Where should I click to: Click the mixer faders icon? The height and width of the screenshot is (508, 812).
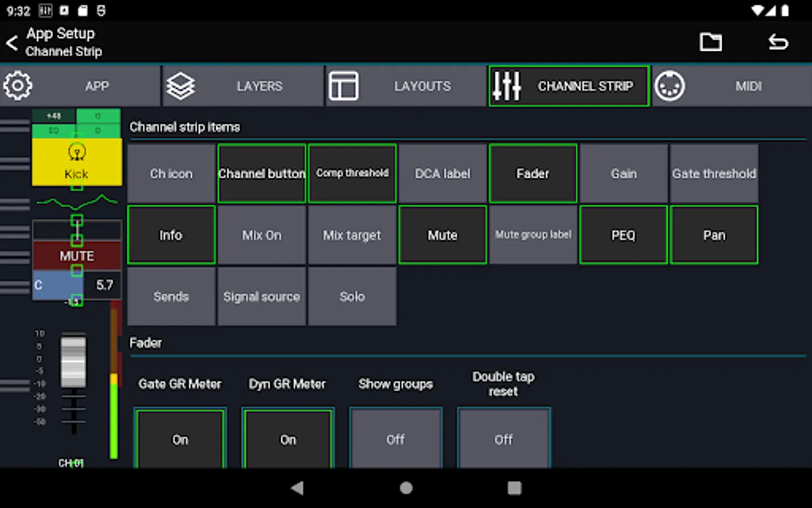click(506, 86)
